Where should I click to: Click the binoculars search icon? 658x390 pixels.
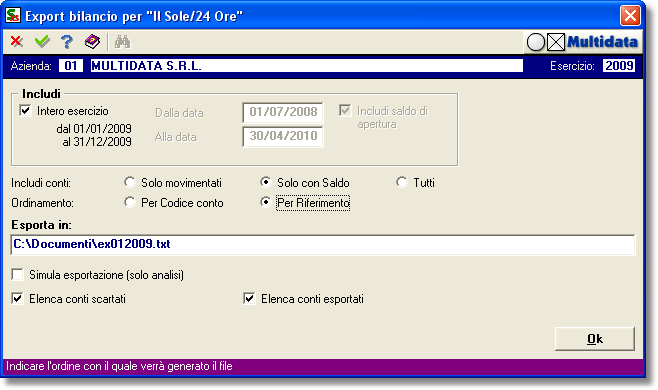click(123, 42)
